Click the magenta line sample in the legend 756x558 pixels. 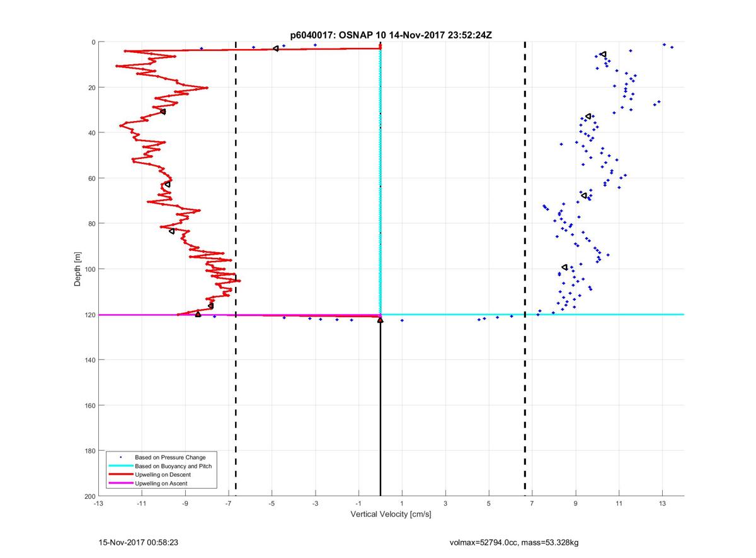pyautogui.click(x=120, y=483)
